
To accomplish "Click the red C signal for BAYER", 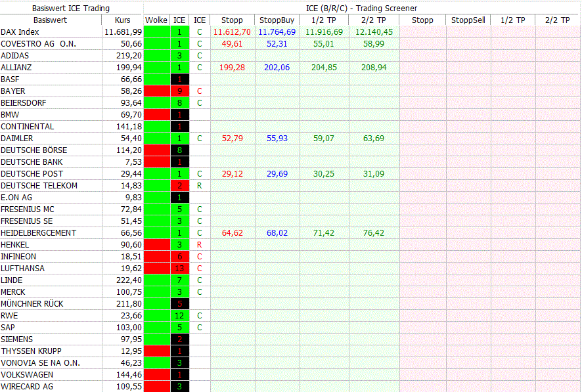I will [x=199, y=91].
